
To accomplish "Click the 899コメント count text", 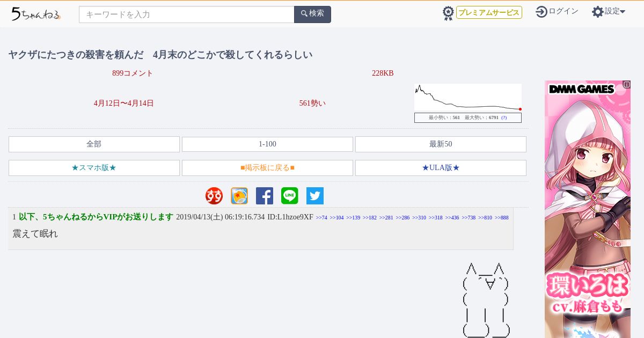I will pos(133,74).
